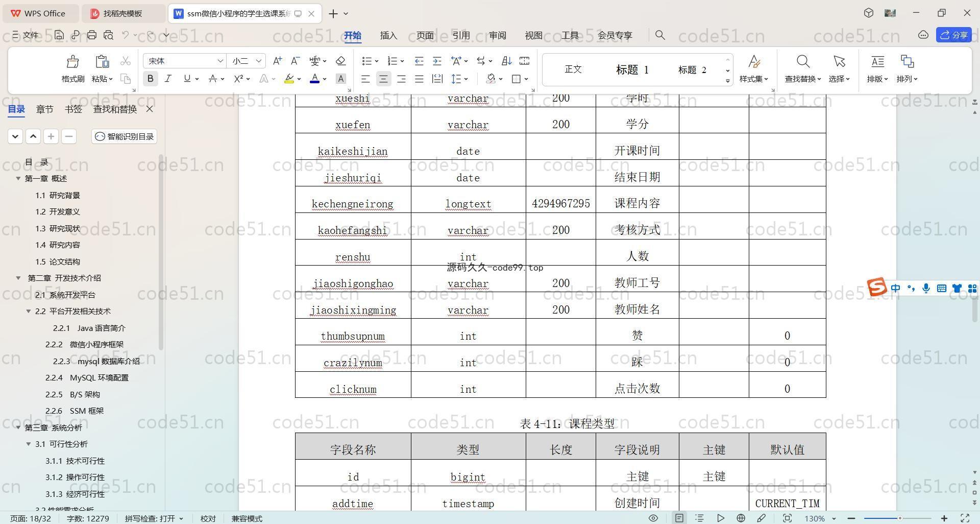Image resolution: width=980 pixels, height=524 pixels.
Task: Toggle Bold formatting
Action: [x=150, y=79]
